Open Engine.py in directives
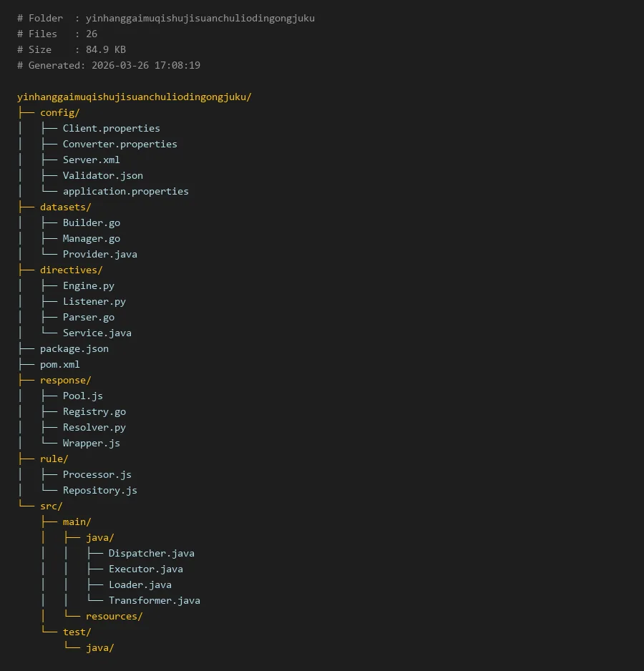 [x=88, y=285]
